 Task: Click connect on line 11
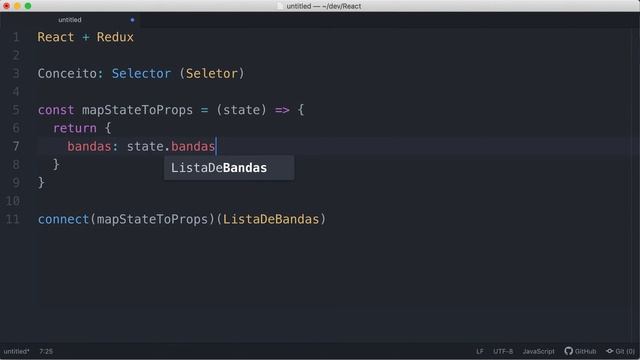[x=63, y=219]
